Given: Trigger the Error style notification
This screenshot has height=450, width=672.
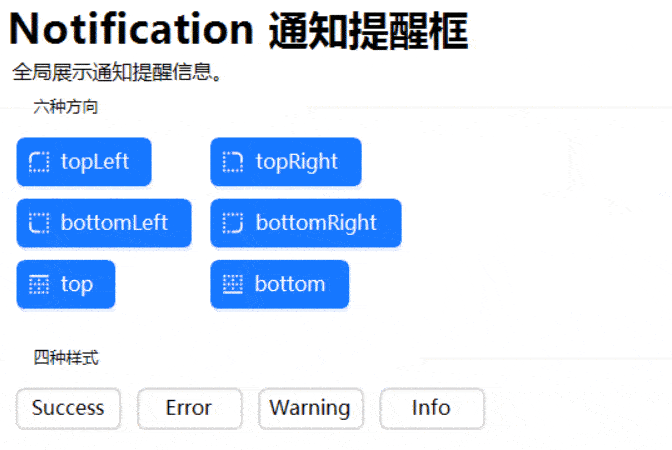Looking at the screenshot, I should point(189,408).
